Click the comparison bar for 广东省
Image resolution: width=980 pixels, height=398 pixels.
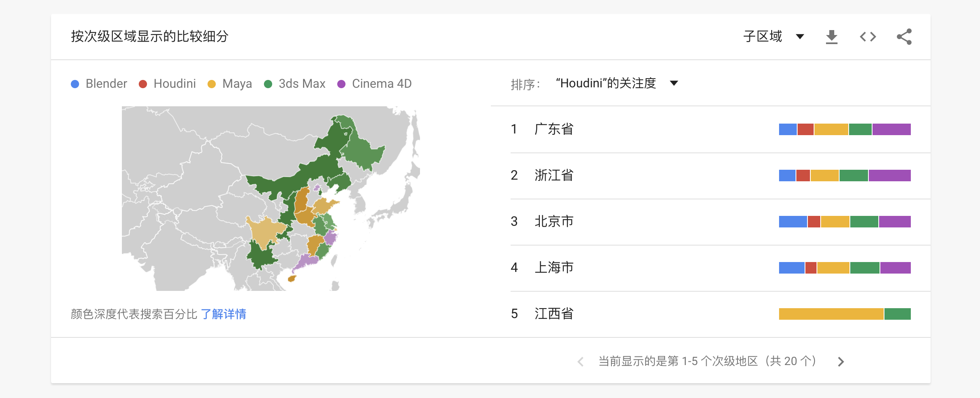[x=845, y=129]
